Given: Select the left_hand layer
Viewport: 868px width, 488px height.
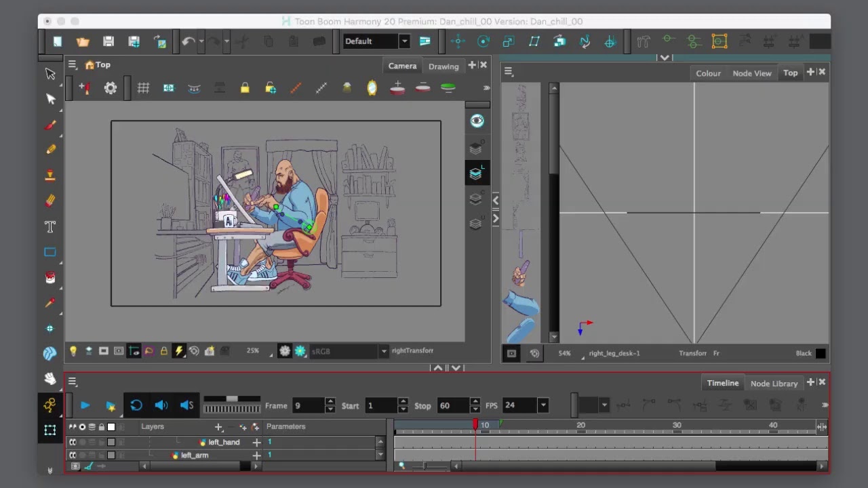Looking at the screenshot, I should coord(224,442).
